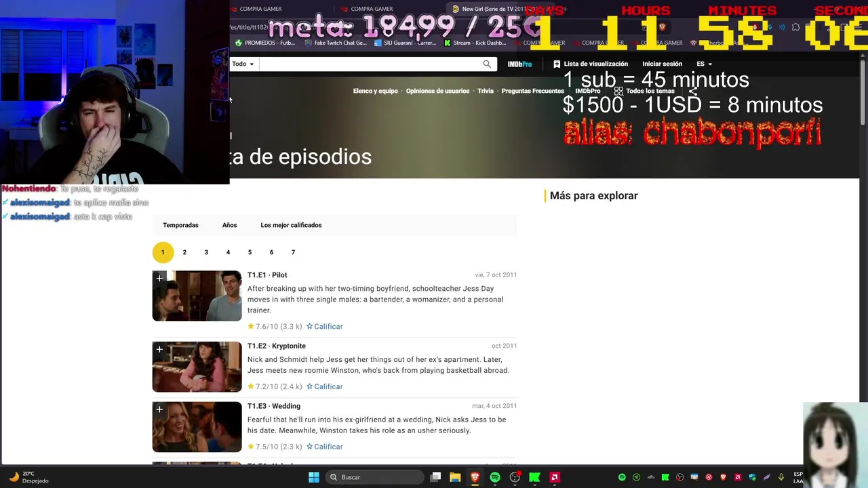Image resolution: width=868 pixels, height=488 pixels.
Task: Select season 5
Action: pos(250,252)
